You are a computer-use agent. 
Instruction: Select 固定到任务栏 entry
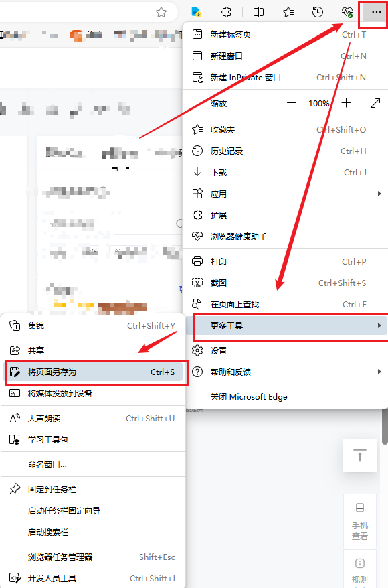click(x=92, y=489)
